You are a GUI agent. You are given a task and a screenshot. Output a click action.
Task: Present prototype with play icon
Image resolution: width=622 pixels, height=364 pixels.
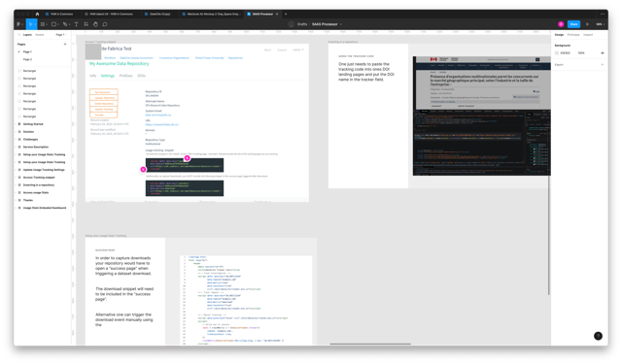click(x=587, y=24)
